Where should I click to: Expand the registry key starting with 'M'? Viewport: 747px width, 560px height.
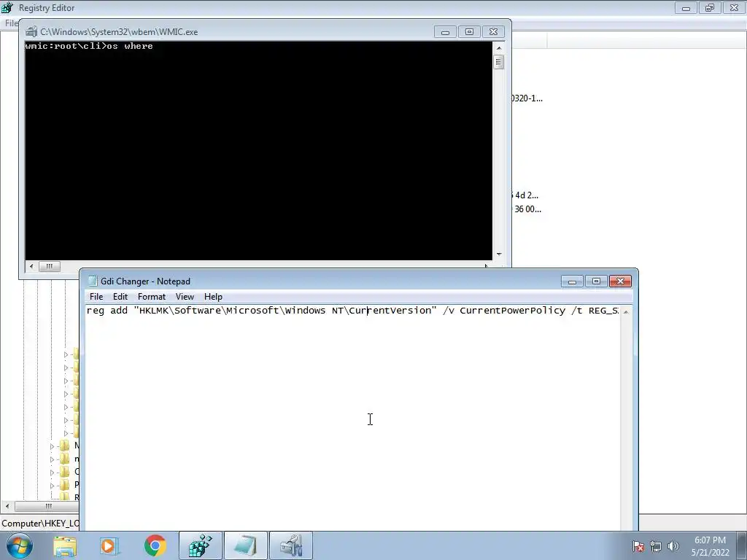pyautogui.click(x=52, y=446)
